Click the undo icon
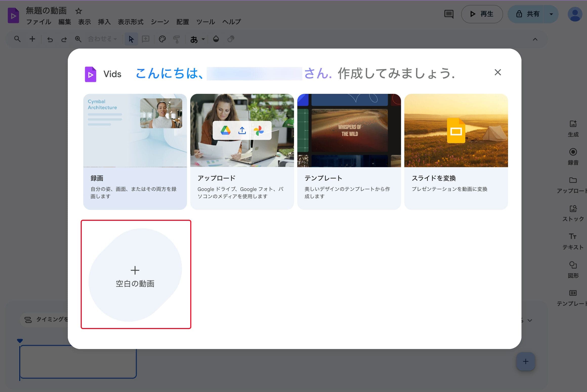 50,39
